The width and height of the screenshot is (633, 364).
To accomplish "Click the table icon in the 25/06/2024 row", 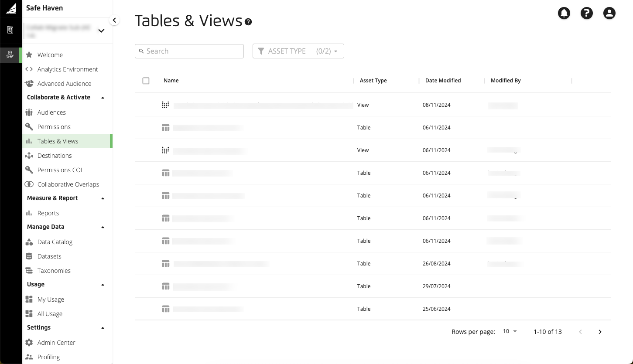I will point(165,309).
